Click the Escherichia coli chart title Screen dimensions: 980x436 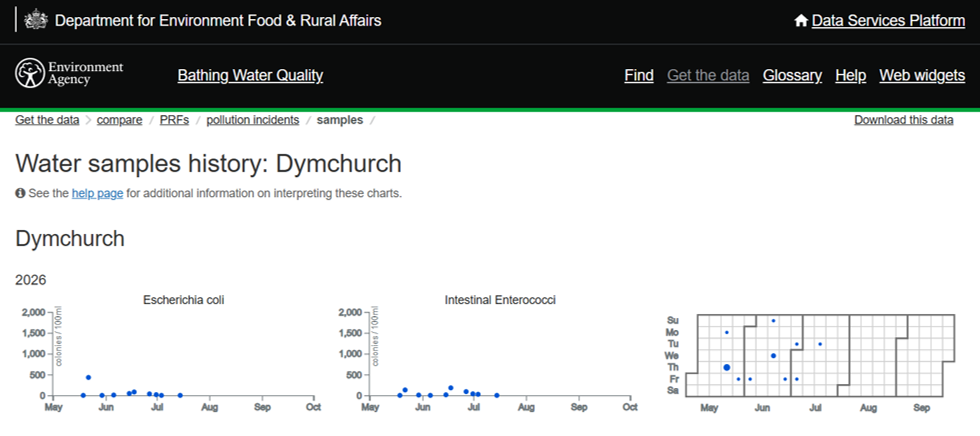coord(184,300)
